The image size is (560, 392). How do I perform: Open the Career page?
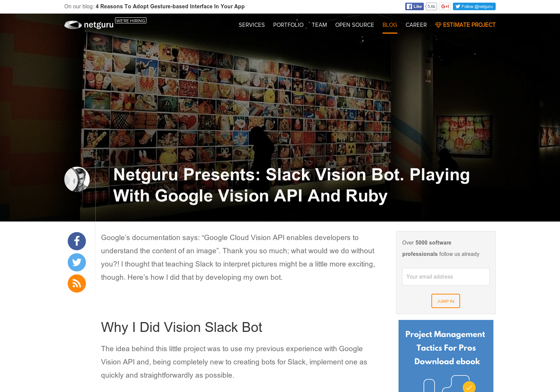tap(416, 25)
